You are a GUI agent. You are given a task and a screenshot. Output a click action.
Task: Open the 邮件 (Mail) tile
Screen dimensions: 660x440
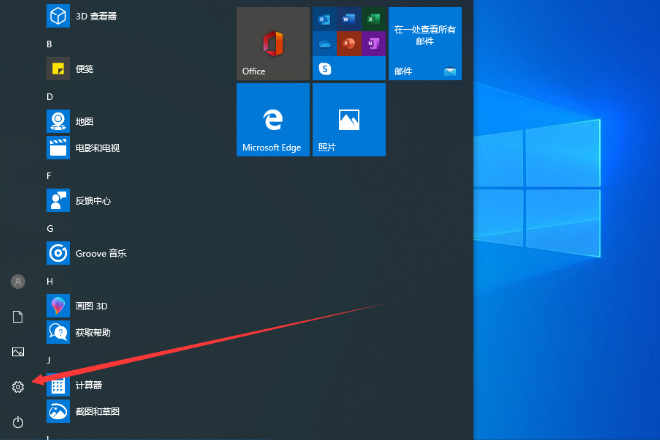coord(424,44)
